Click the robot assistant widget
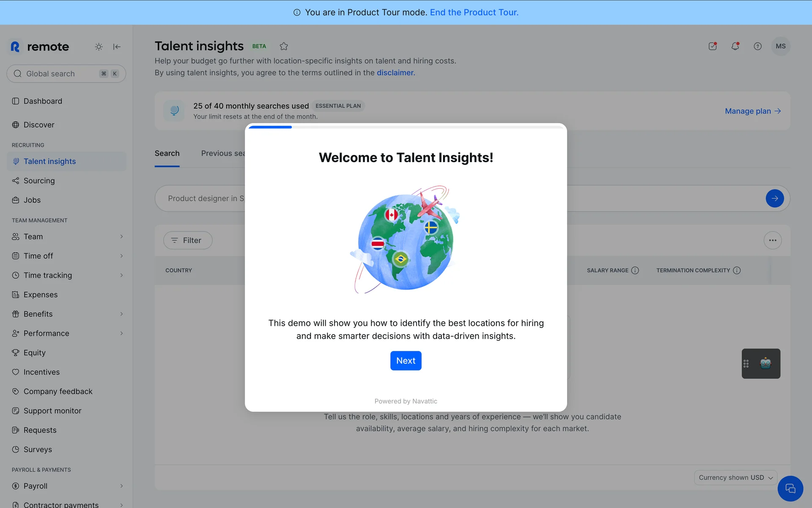This screenshot has width=812, height=508. 765,363
